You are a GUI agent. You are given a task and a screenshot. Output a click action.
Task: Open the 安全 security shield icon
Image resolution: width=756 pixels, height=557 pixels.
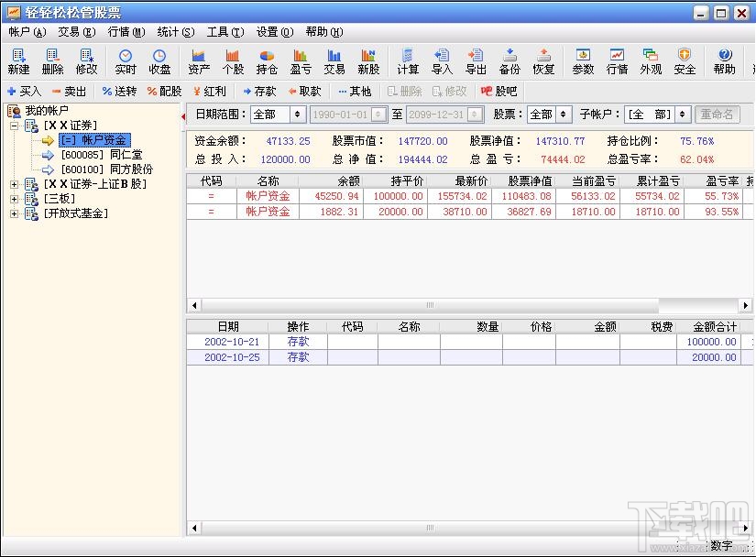tap(685, 61)
